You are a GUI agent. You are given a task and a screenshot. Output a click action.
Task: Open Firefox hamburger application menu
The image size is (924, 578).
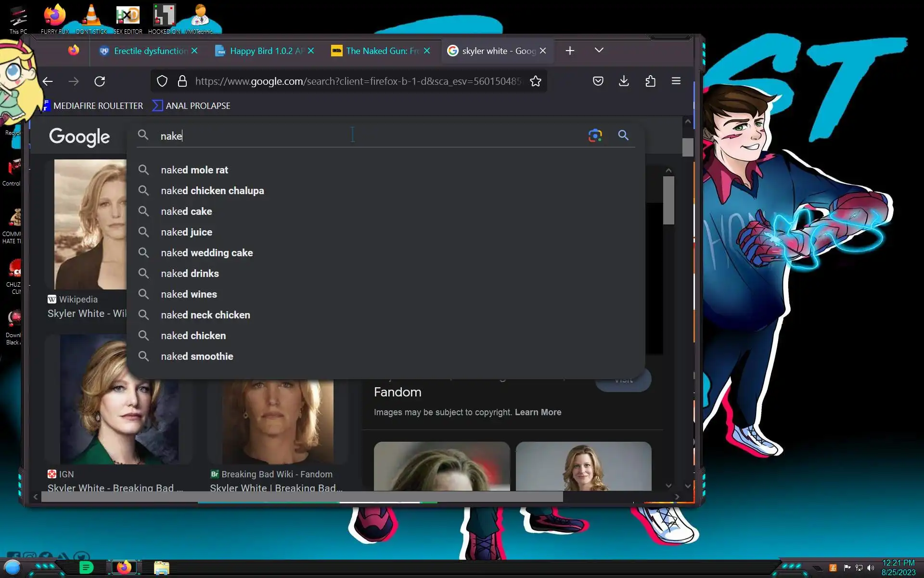676,81
